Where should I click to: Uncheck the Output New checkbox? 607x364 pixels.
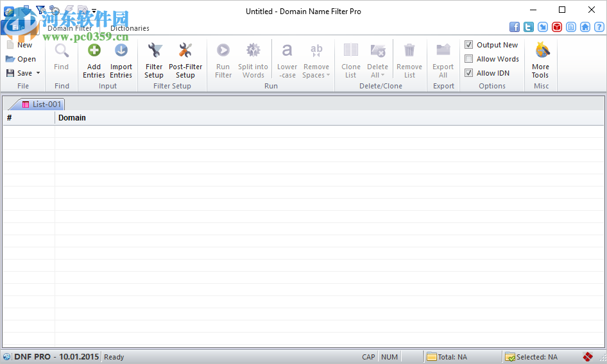[468, 45]
